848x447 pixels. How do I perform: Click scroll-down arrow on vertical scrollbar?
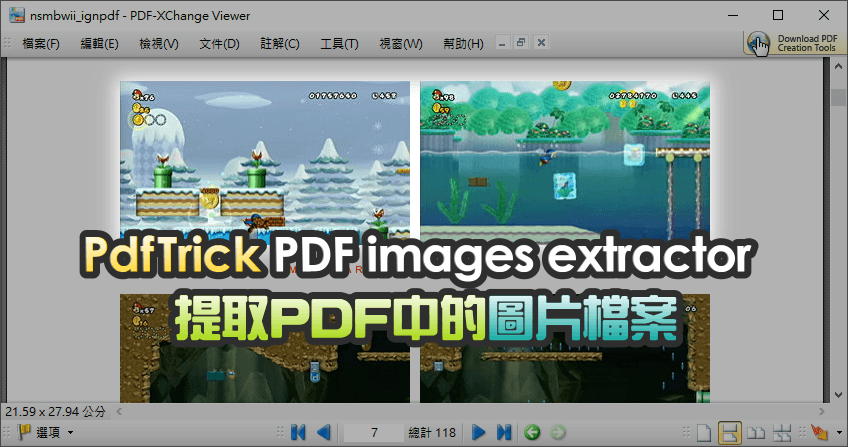(839, 395)
